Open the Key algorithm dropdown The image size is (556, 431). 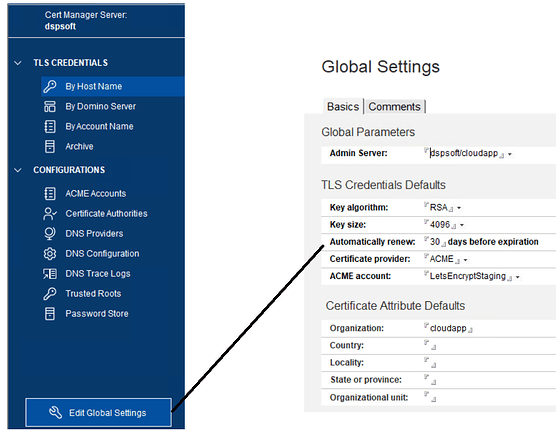tap(459, 208)
